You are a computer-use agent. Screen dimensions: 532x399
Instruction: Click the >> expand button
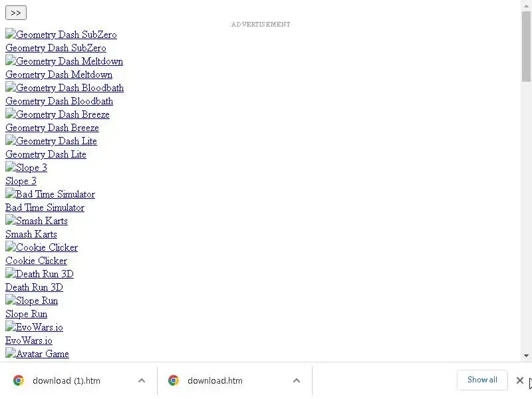(15, 13)
